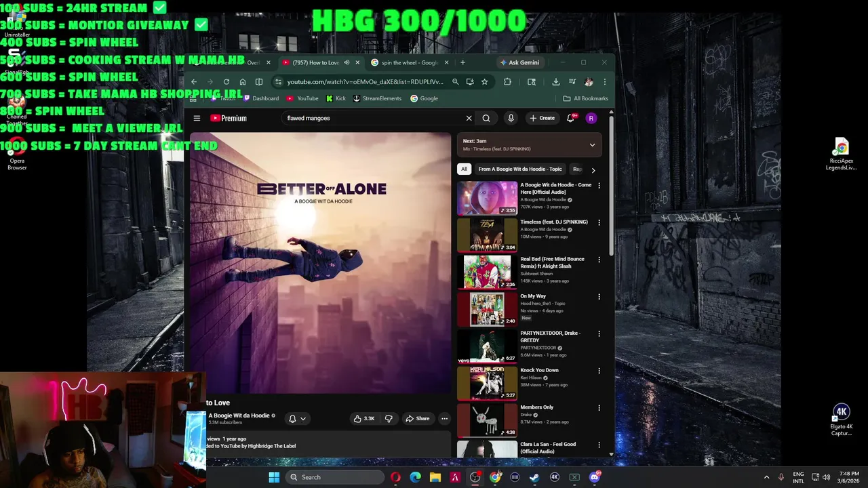
Task: Open Chrome side panel split icon
Action: pyautogui.click(x=259, y=81)
